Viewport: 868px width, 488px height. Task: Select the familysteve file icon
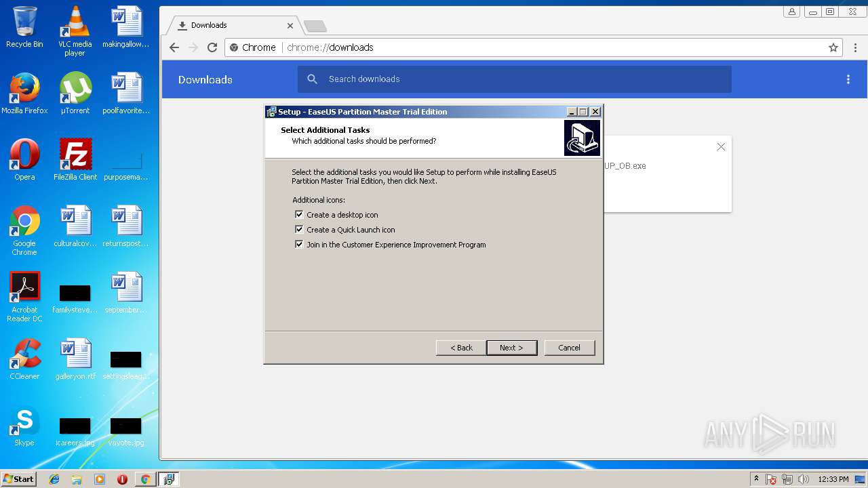75,298
